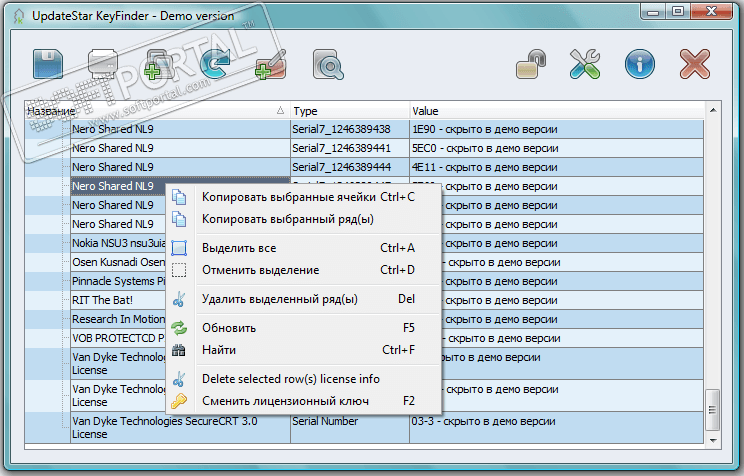This screenshot has height=476, width=744.
Task: Click the red X toolbar icon
Action: coord(694,66)
